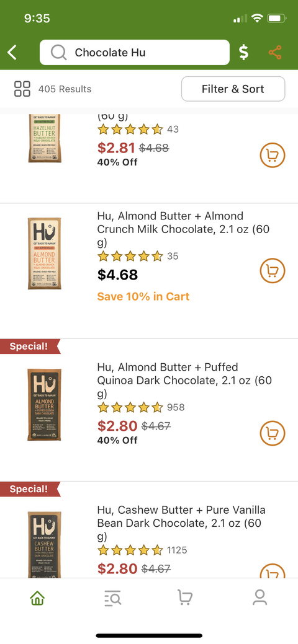This screenshot has height=644, width=298.
Task: Open Hu Almond Butter + Puffed Quinoa title
Action: click(x=184, y=381)
